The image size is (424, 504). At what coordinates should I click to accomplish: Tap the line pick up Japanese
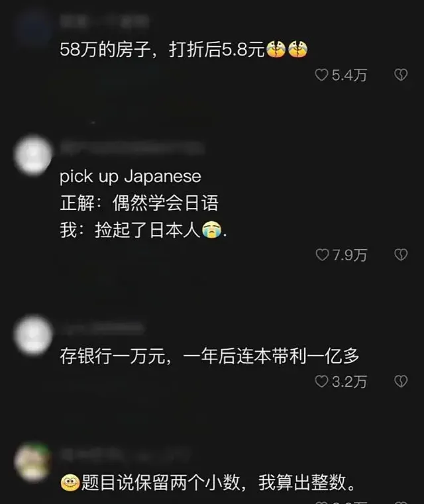pyautogui.click(x=131, y=176)
